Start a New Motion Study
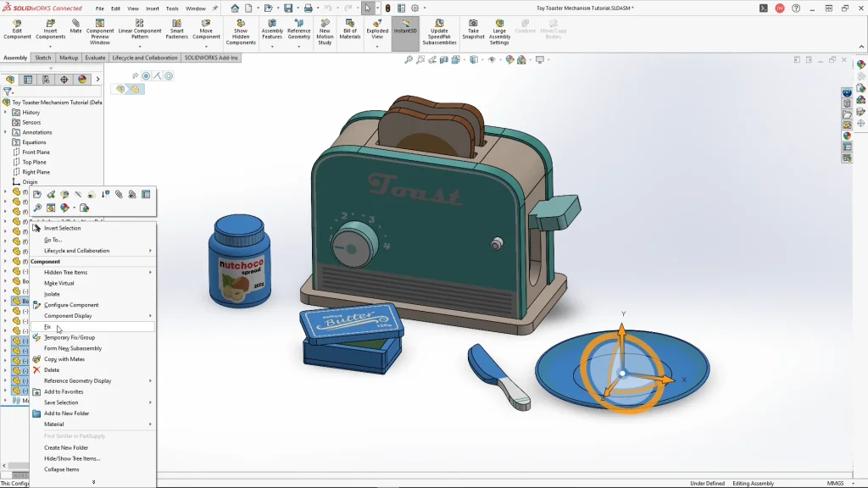This screenshot has width=868, height=488. pos(325,30)
